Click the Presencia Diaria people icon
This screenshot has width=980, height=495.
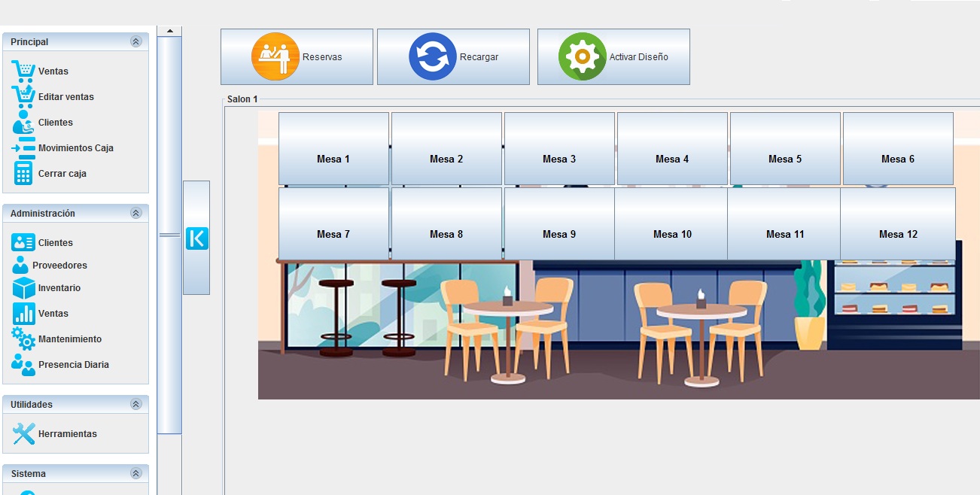(x=23, y=365)
